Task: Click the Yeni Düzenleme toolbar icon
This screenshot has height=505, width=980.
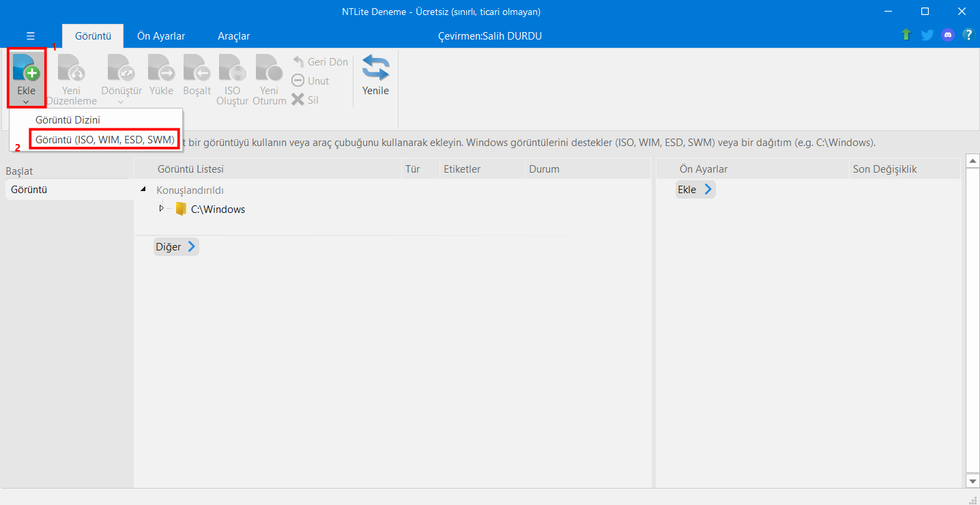Action: click(x=71, y=68)
